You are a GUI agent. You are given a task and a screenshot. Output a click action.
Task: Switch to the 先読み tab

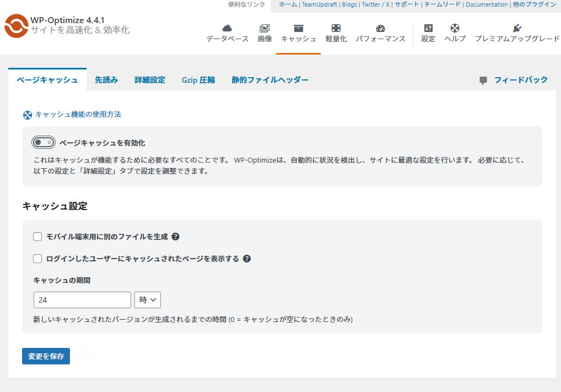pyautogui.click(x=106, y=80)
